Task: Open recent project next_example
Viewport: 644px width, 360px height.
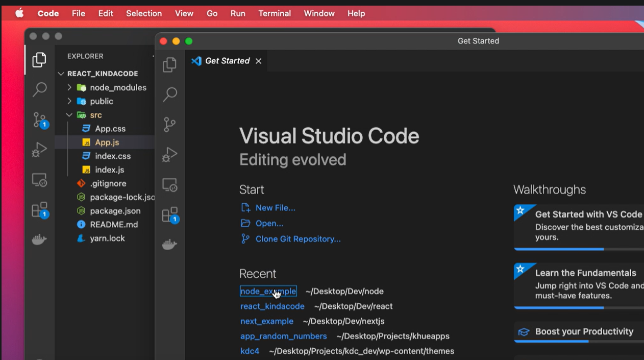Action: [x=267, y=321]
